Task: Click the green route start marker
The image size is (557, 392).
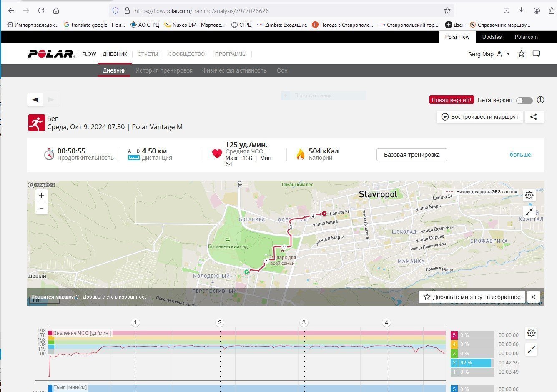Action: tap(247, 272)
